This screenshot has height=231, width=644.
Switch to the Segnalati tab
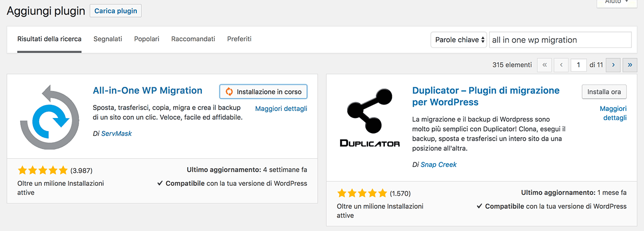(x=108, y=39)
